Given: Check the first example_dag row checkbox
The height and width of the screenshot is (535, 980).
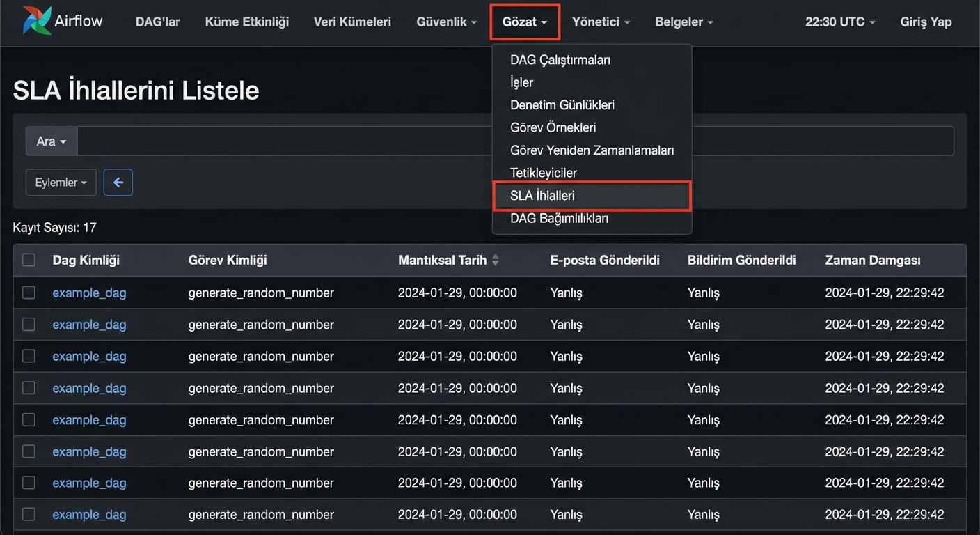Looking at the screenshot, I should click(x=29, y=293).
